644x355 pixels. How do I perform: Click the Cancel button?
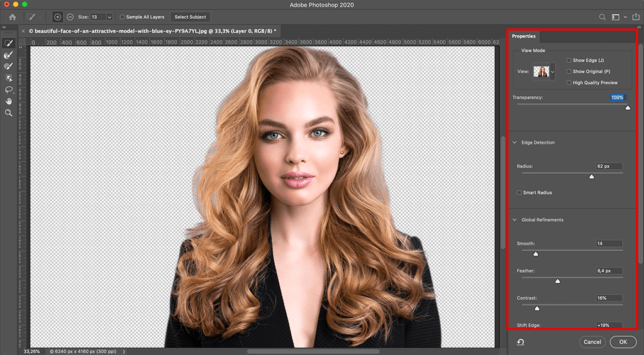[x=592, y=342]
